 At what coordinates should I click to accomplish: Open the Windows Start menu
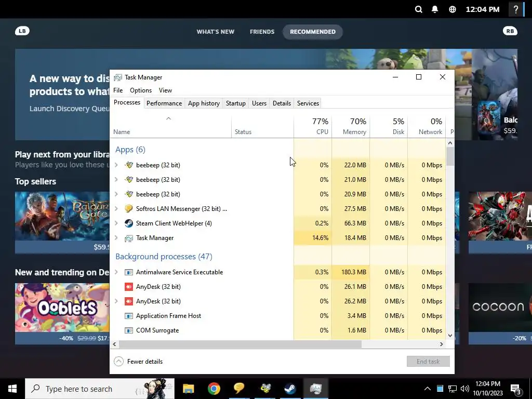click(x=12, y=389)
